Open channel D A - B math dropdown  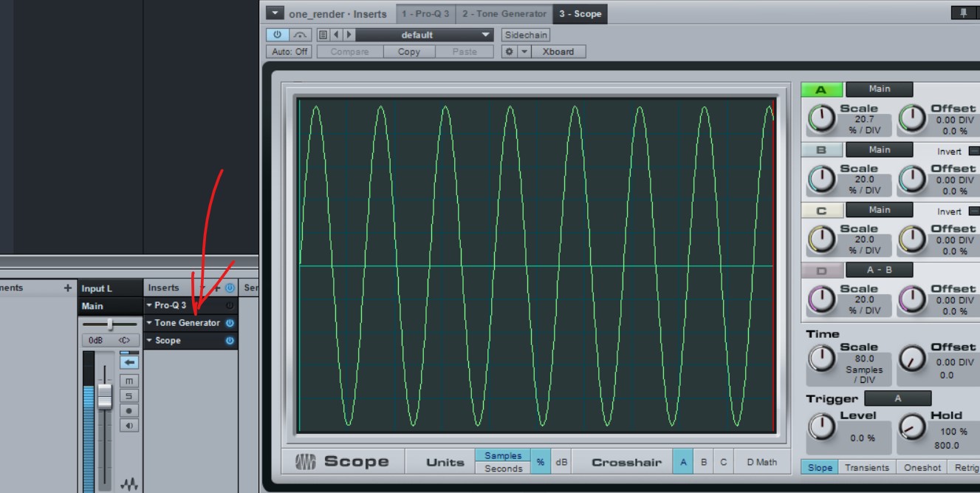880,271
